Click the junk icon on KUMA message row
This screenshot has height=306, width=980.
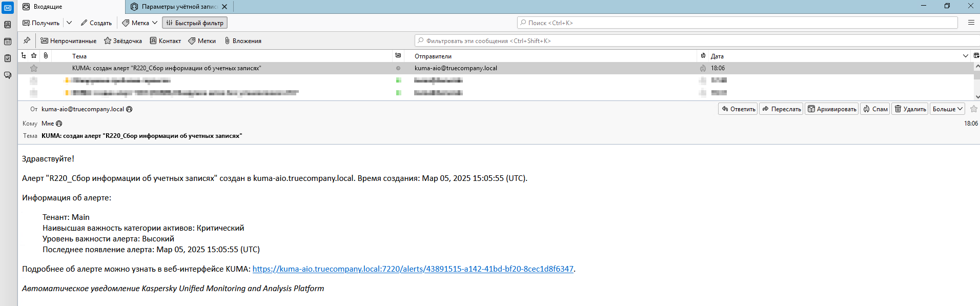(703, 68)
